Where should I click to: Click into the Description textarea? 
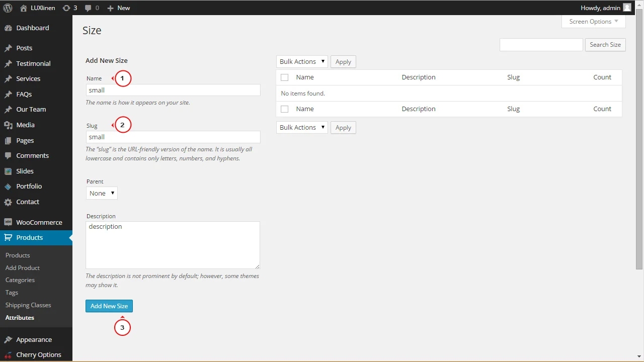[x=173, y=245]
